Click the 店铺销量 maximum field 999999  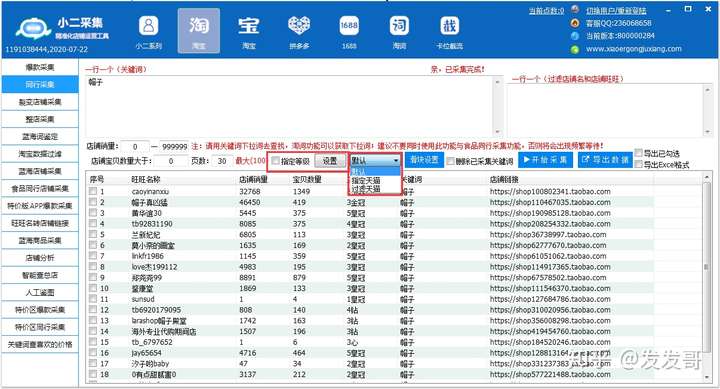tap(174, 147)
